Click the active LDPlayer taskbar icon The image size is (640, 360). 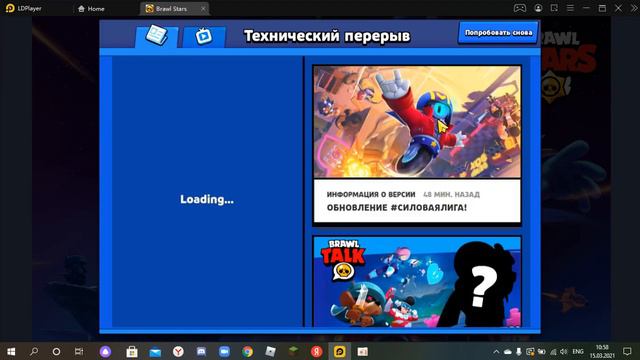[x=340, y=351]
